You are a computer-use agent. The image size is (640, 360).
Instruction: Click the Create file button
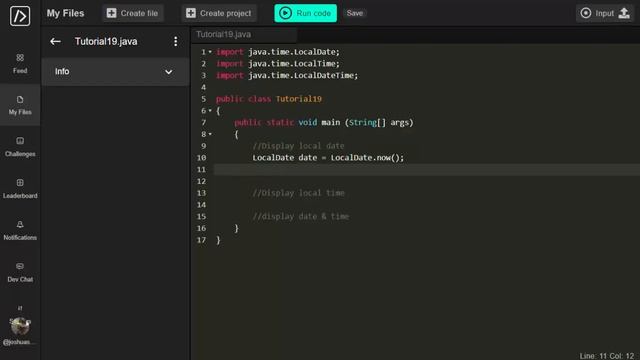(x=133, y=13)
